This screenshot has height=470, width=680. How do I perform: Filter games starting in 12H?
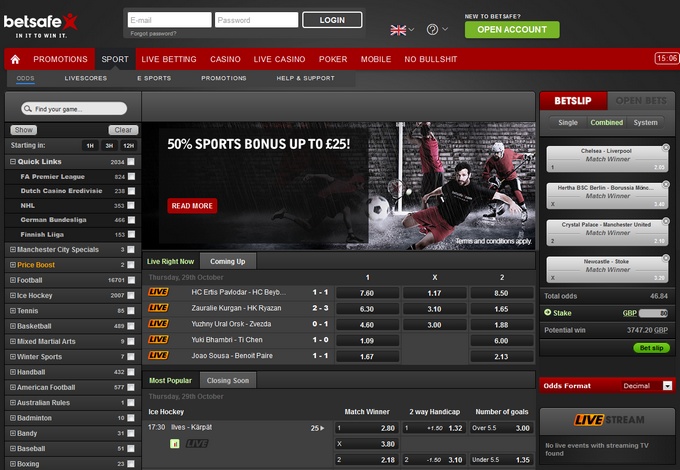(x=128, y=146)
